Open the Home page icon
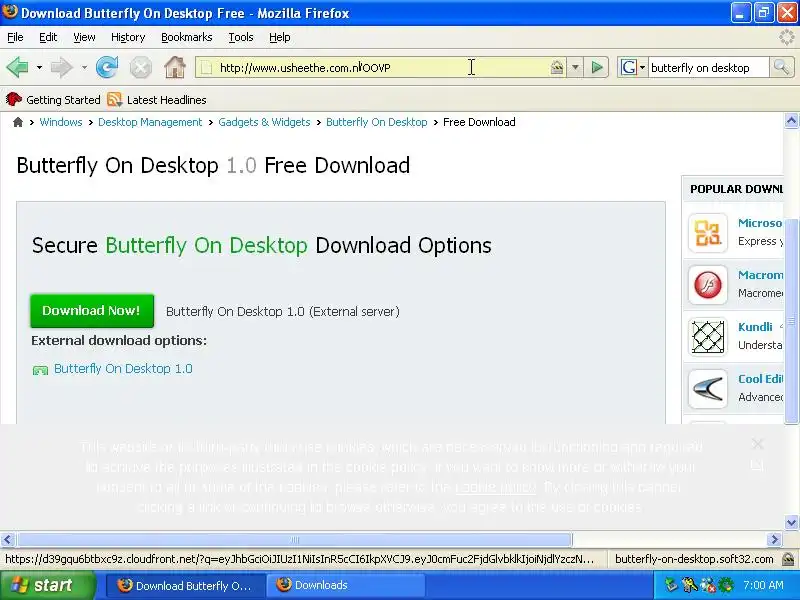Viewport: 800px width, 600px height. click(x=174, y=67)
